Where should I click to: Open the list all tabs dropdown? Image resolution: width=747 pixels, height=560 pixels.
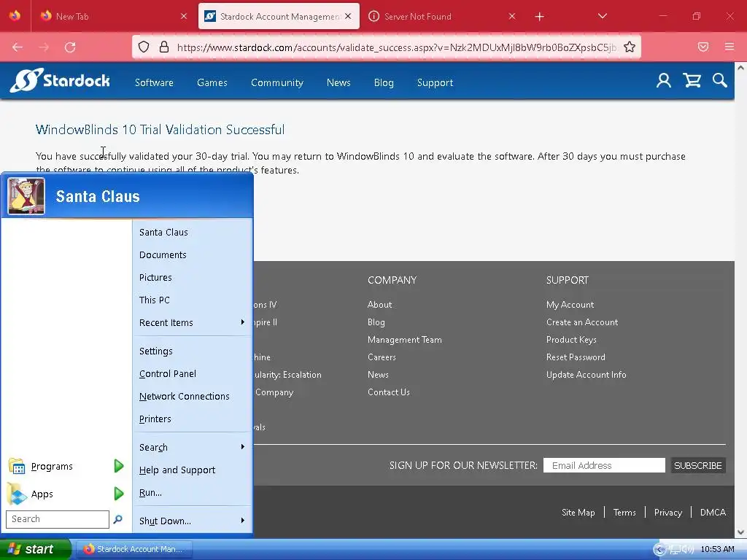(602, 16)
